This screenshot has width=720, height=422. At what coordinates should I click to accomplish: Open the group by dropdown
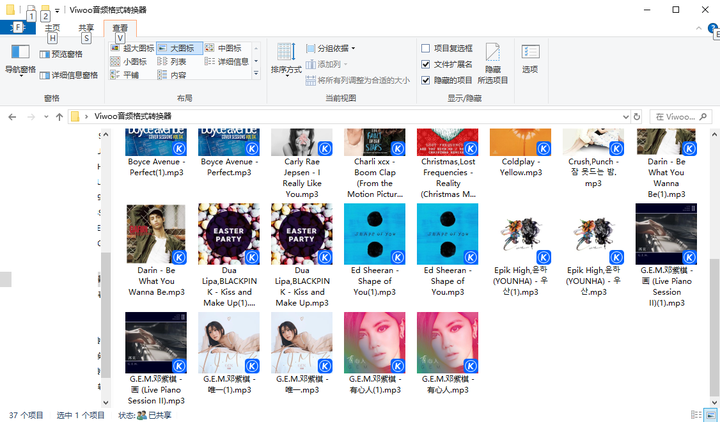coord(331,48)
